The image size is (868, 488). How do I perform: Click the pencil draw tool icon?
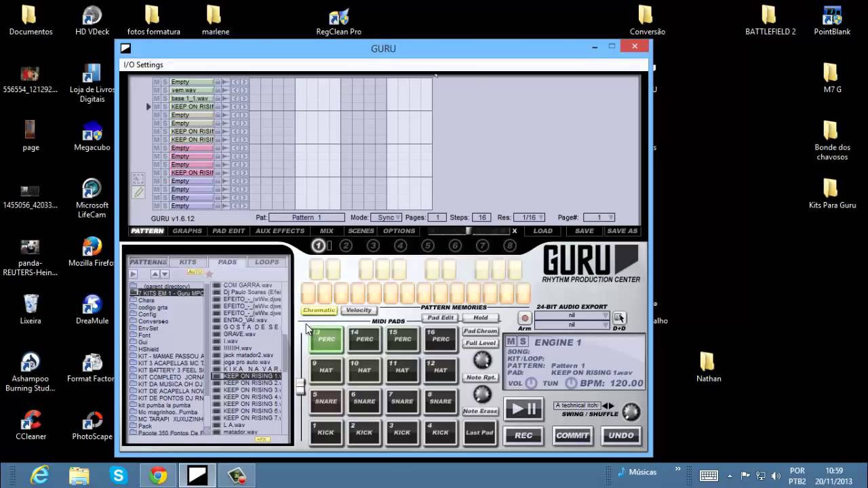[138, 192]
